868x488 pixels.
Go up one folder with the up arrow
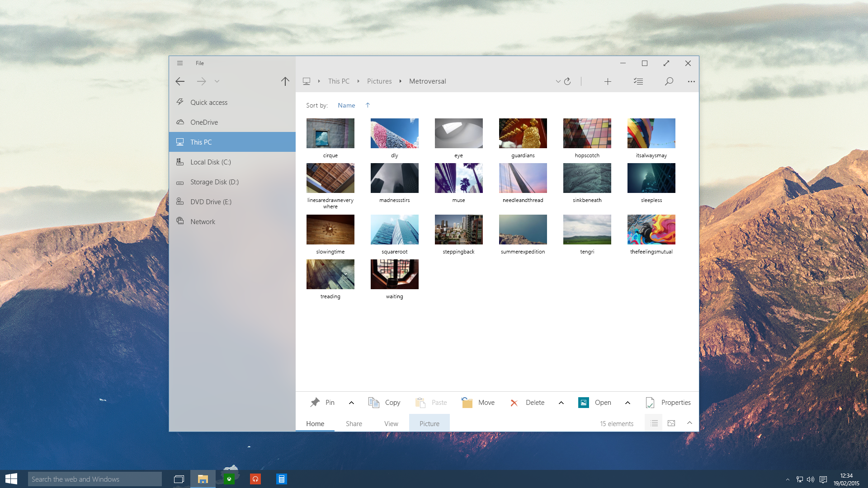click(x=285, y=81)
